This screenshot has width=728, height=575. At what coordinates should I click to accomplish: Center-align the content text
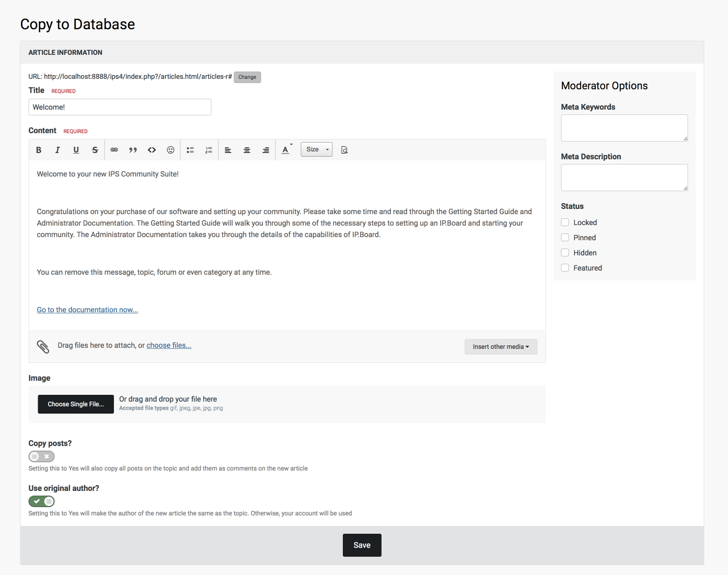point(247,150)
